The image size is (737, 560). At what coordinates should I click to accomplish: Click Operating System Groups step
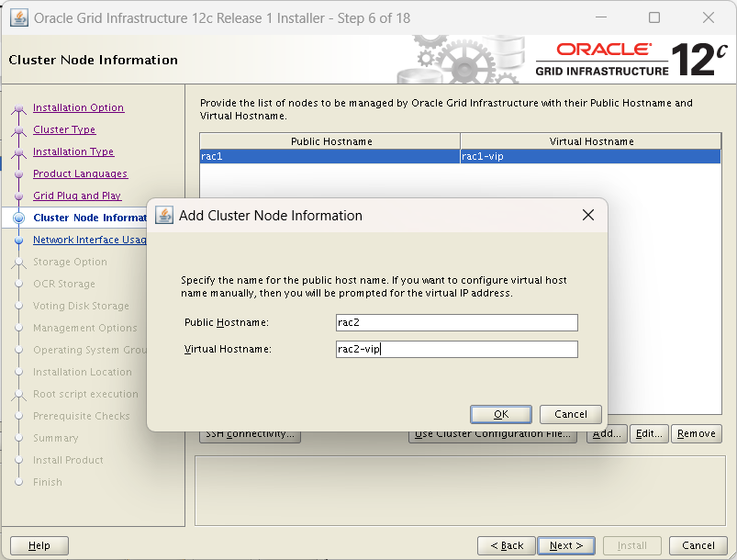[90, 350]
